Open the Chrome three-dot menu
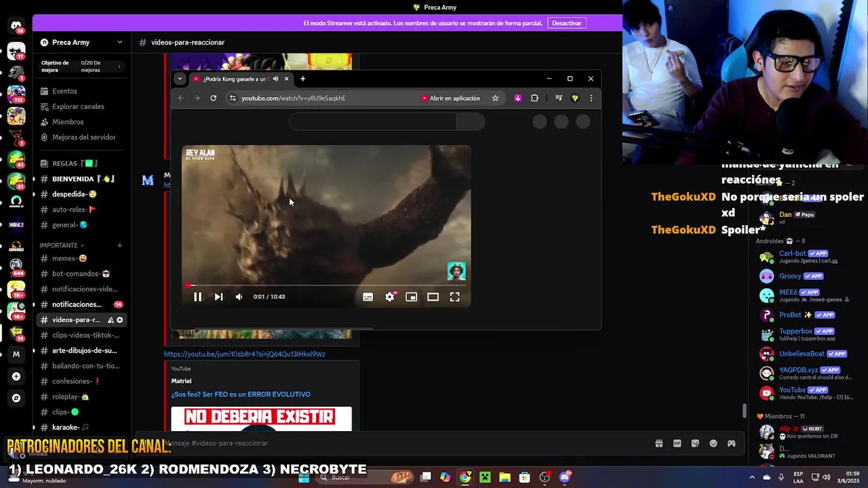Screen dimensions: 868x488 pyautogui.click(x=591, y=98)
